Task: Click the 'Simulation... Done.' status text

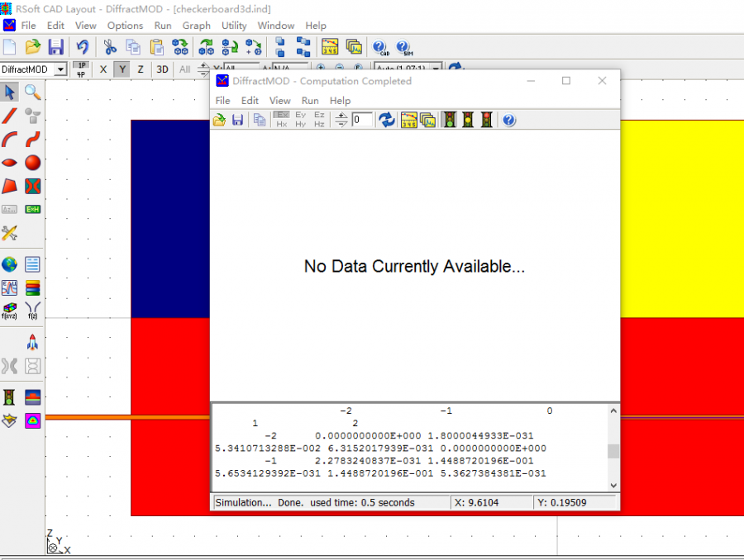Action: tap(259, 503)
